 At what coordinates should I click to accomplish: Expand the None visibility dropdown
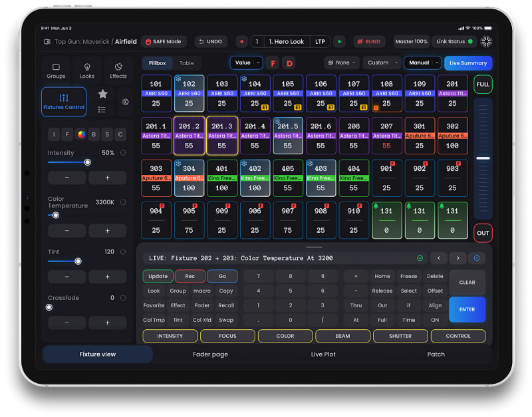click(342, 63)
